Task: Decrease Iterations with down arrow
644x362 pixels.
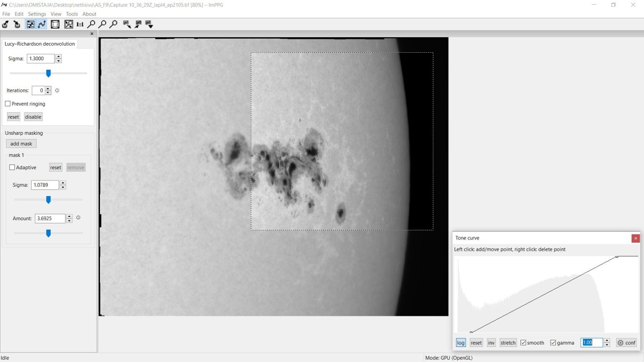Action: (x=48, y=93)
